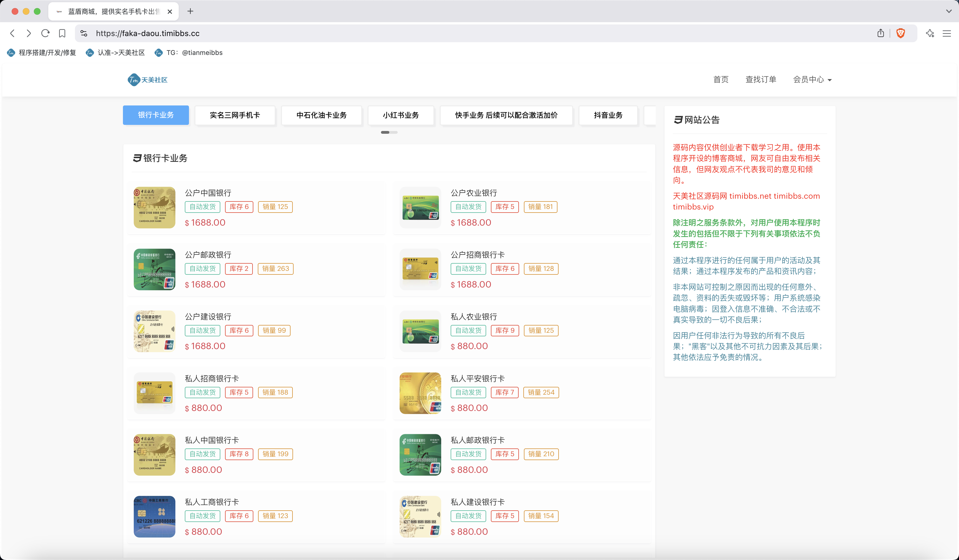This screenshot has width=959, height=560.
Task: Expand the tab search chevron
Action: [949, 11]
